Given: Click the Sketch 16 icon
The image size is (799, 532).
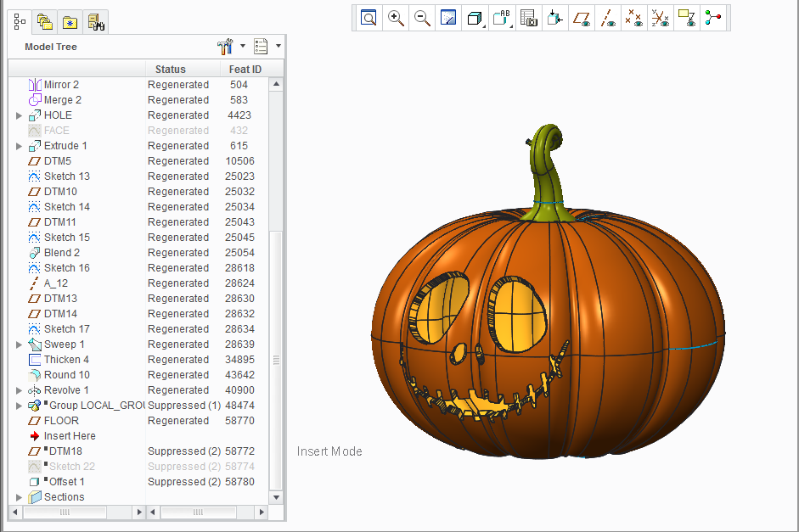Looking at the screenshot, I should point(34,268).
